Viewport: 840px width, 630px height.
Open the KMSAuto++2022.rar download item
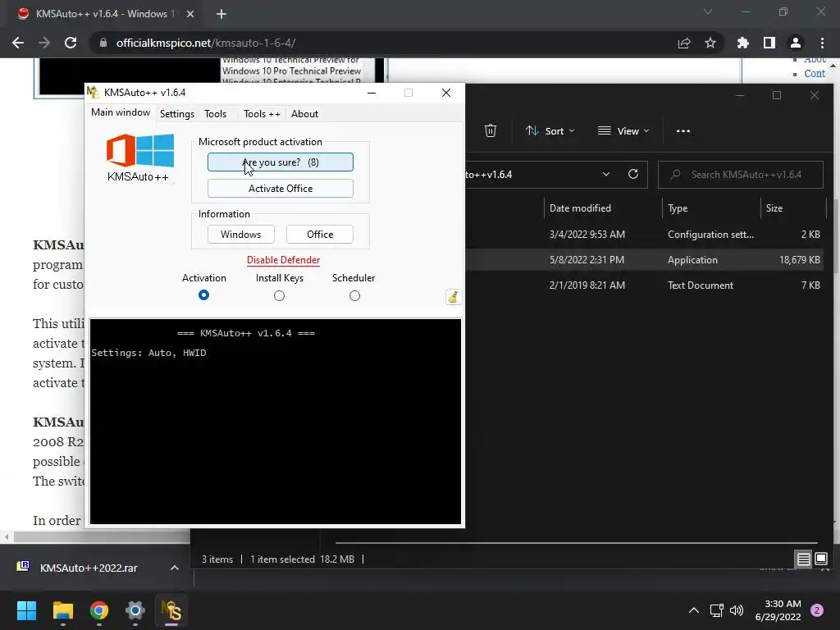(x=89, y=568)
